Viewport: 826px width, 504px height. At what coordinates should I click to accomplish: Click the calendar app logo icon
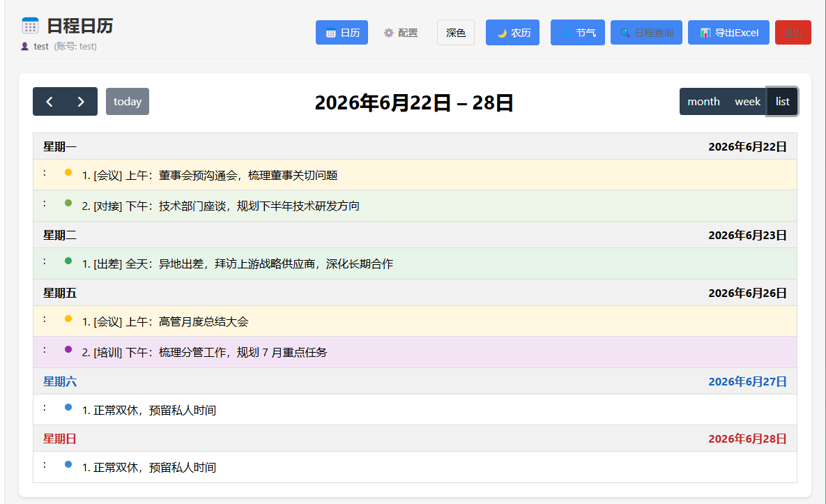(30, 25)
